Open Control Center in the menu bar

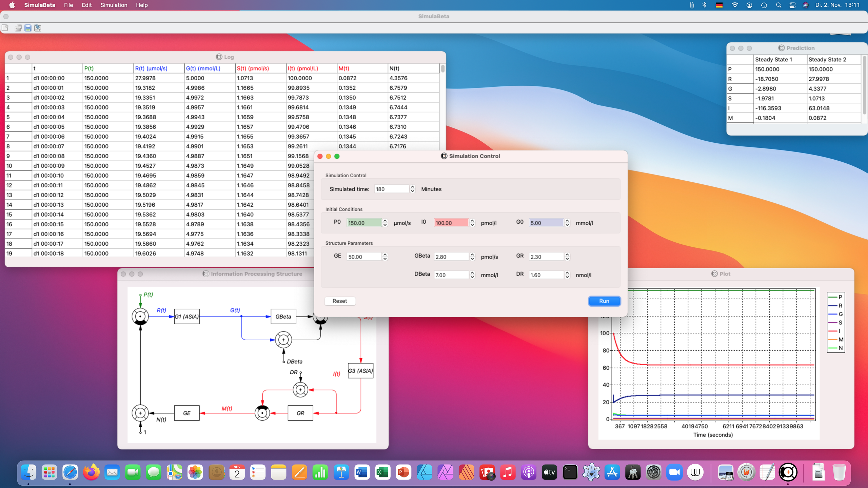click(x=792, y=5)
